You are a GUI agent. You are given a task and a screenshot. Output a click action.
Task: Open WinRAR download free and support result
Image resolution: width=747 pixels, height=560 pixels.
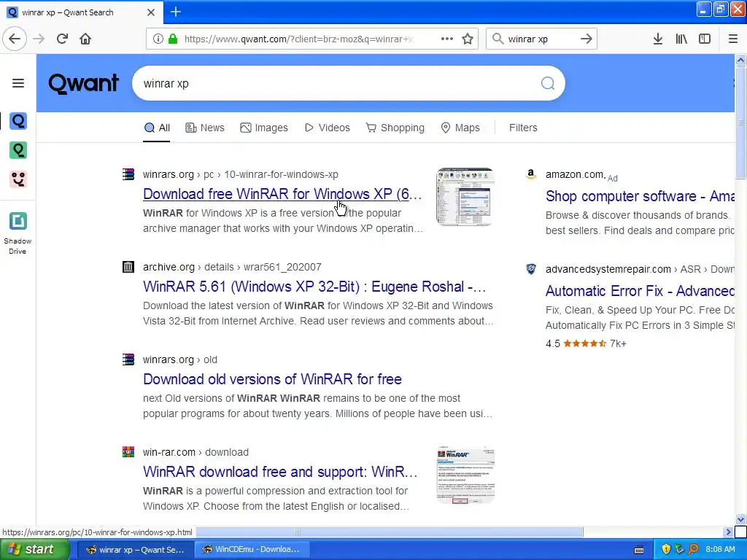[x=281, y=472]
